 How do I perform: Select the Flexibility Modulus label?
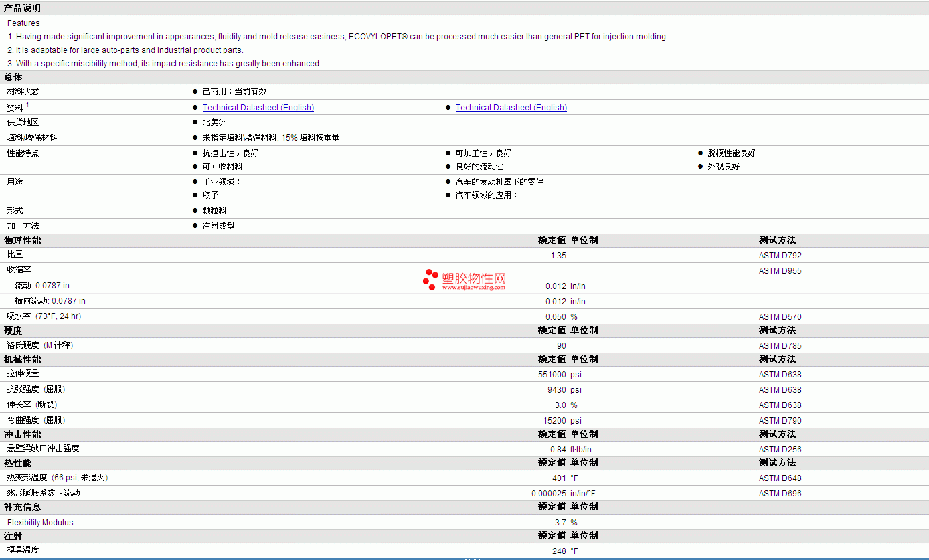pos(40,523)
